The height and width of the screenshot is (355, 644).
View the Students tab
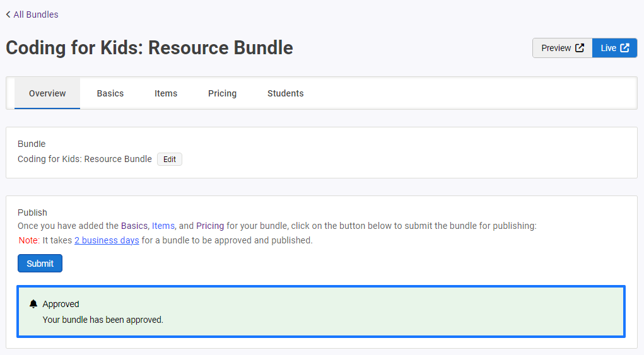286,93
